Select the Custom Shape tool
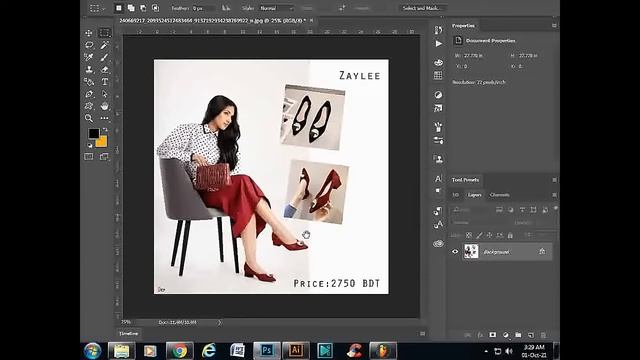The image size is (640, 360). coord(89,106)
